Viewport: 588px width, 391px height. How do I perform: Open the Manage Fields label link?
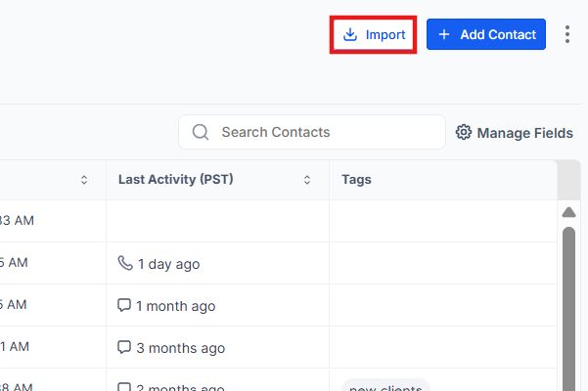pyautogui.click(x=524, y=133)
